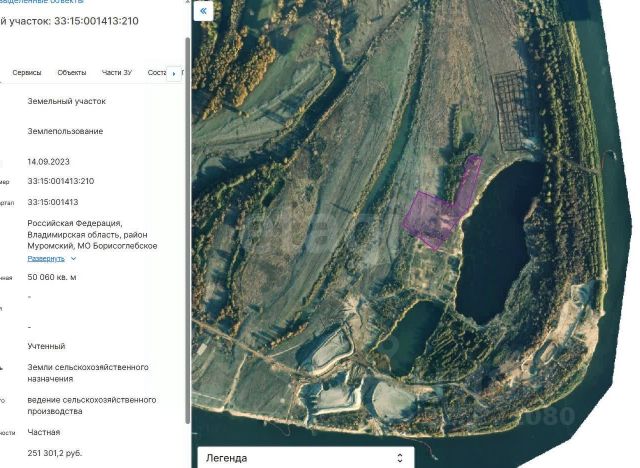Click the выделенные объекты link at top

(41, 2)
